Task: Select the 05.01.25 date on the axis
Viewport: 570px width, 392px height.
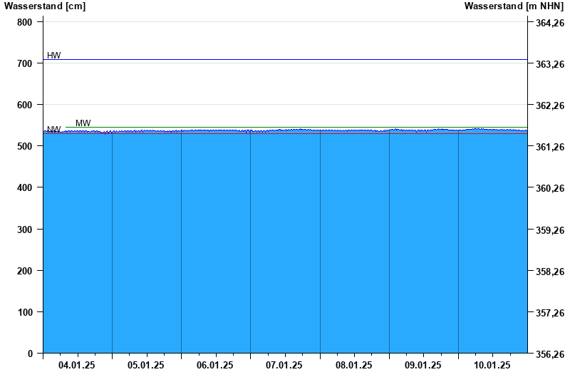Action: [146, 365]
